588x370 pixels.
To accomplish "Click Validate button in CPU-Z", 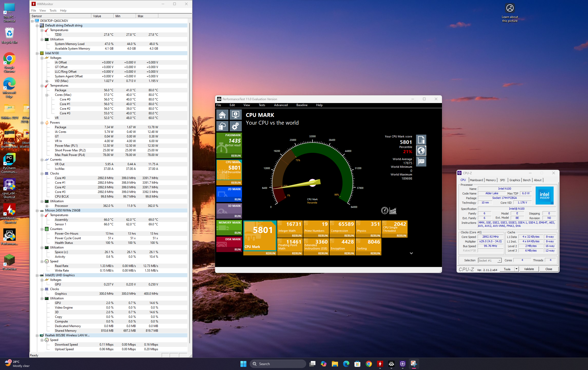I will [x=529, y=269].
